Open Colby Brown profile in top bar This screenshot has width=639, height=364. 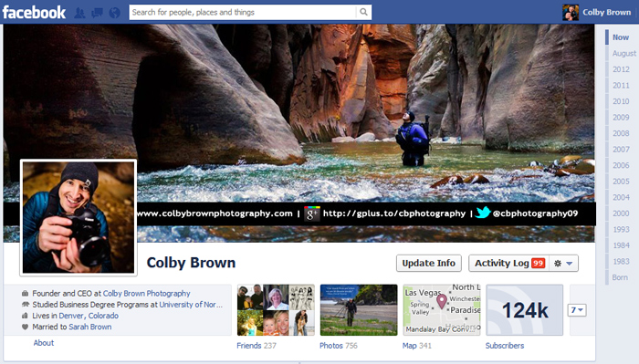click(606, 12)
